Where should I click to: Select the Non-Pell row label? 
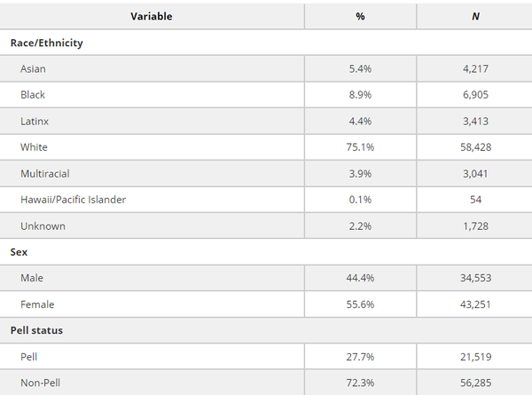coord(42,383)
